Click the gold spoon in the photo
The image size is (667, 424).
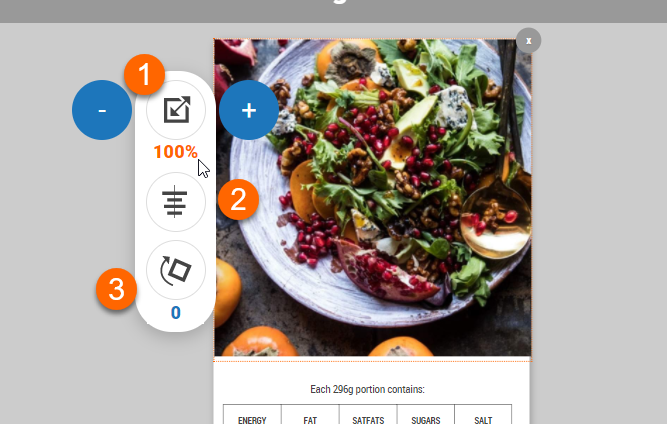point(497,221)
